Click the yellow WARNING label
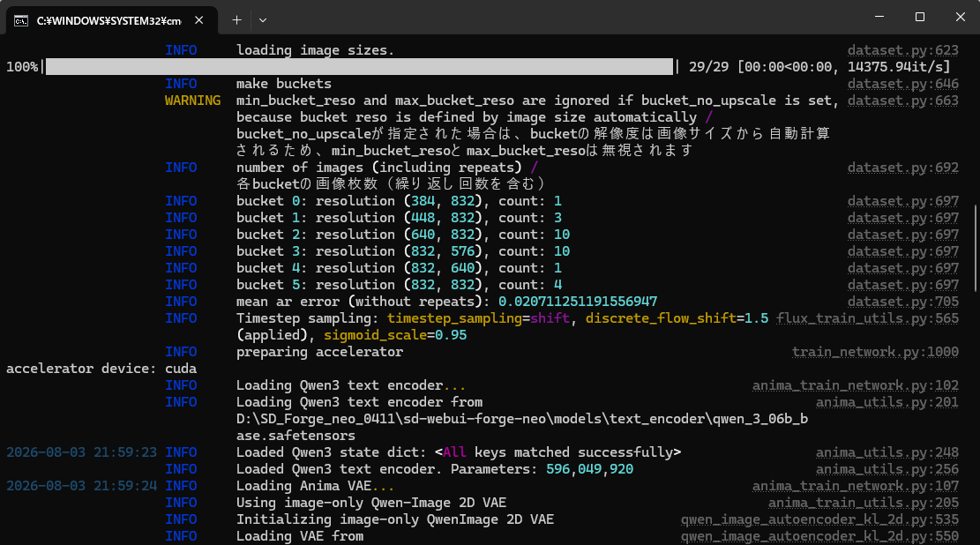 (x=192, y=101)
